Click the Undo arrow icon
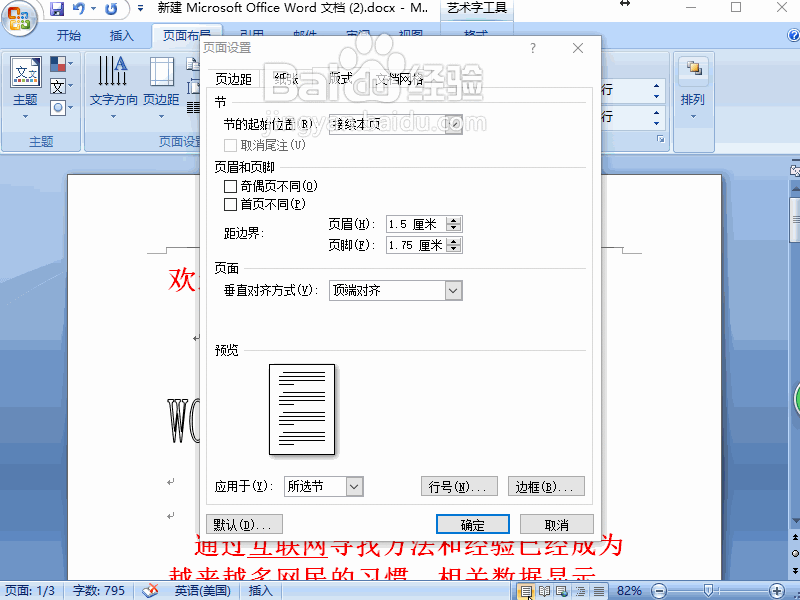Viewport: 800px width, 600px height. (x=79, y=9)
